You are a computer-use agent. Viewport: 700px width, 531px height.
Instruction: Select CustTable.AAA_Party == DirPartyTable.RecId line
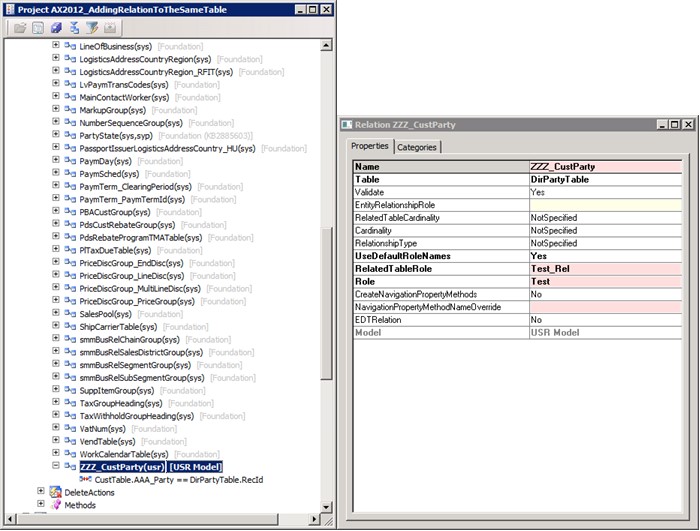(179, 480)
